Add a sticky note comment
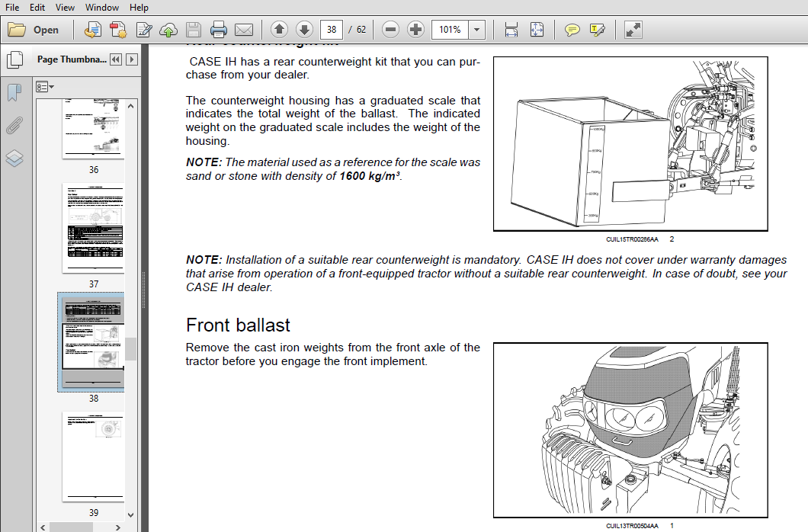 click(x=572, y=30)
